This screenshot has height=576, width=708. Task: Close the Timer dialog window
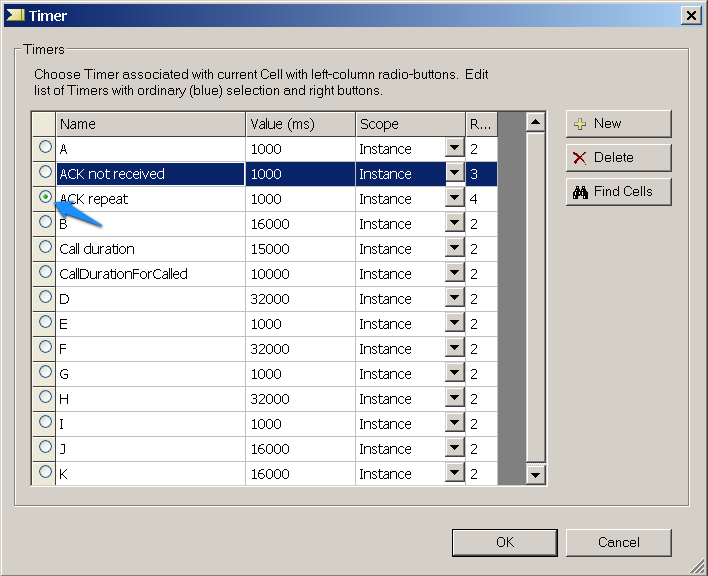point(690,15)
